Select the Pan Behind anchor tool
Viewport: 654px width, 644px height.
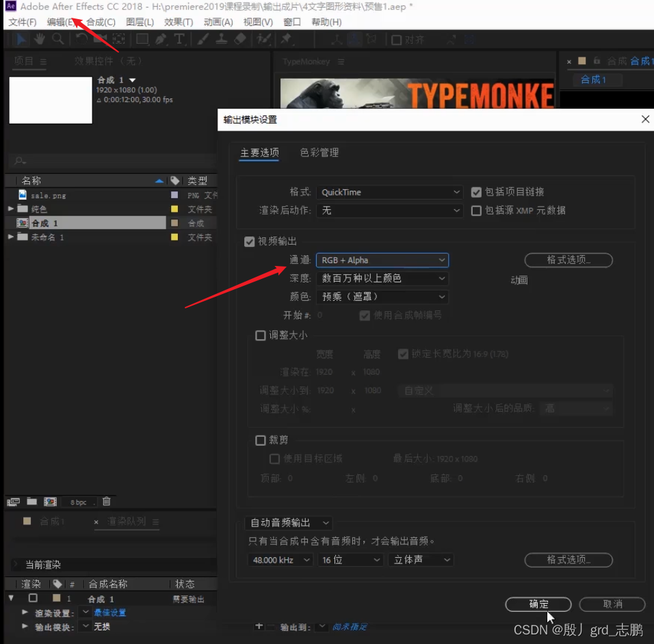pyautogui.click(x=119, y=40)
